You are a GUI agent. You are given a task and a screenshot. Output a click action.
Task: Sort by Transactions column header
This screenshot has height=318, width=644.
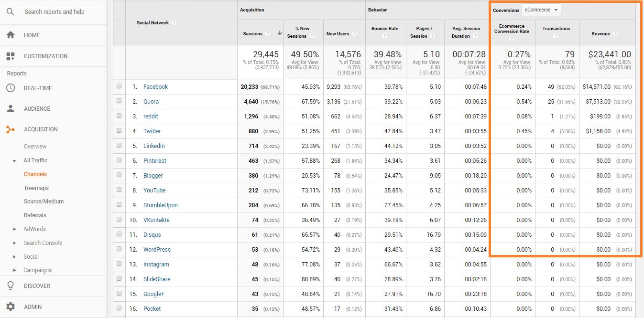point(556,29)
